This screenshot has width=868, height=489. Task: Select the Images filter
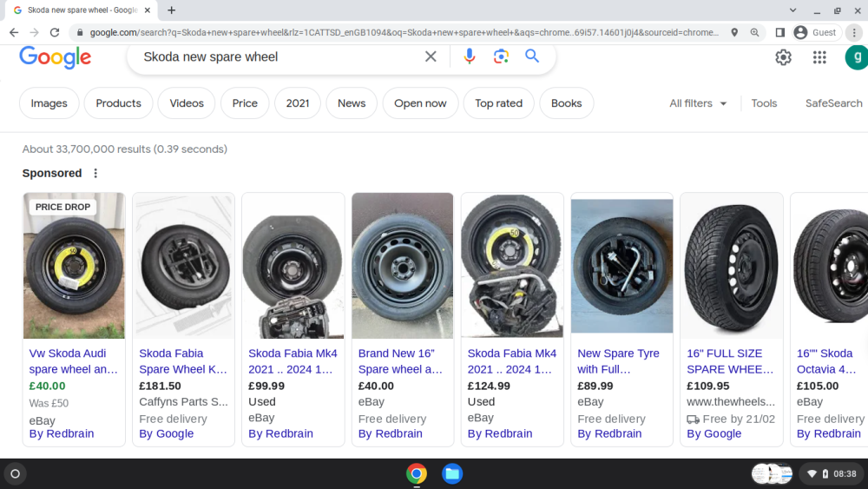49,103
